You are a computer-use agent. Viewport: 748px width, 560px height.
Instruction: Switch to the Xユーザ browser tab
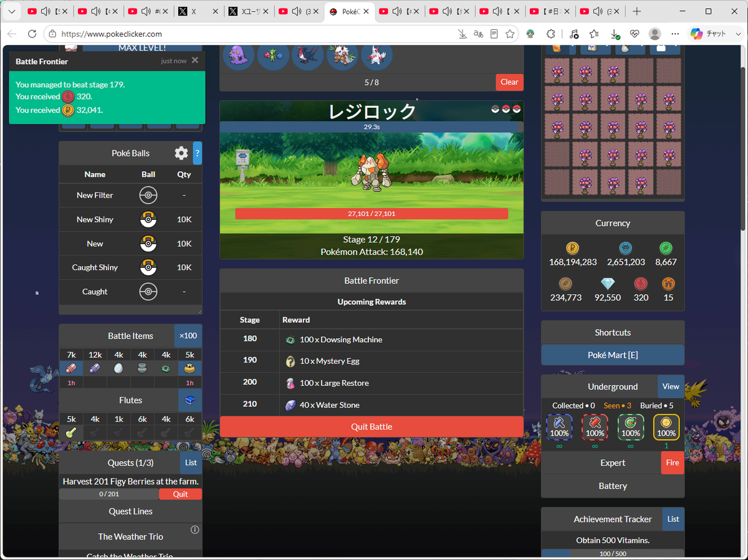(x=248, y=11)
